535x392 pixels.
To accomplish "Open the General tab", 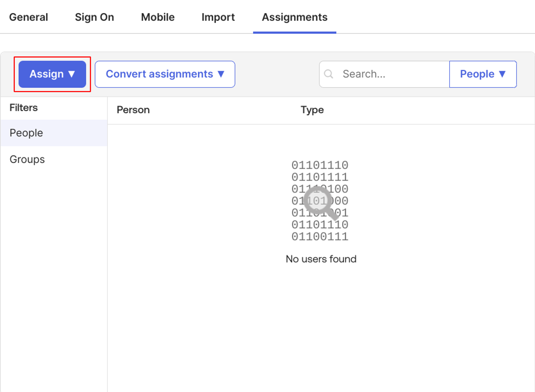I will [x=28, y=17].
